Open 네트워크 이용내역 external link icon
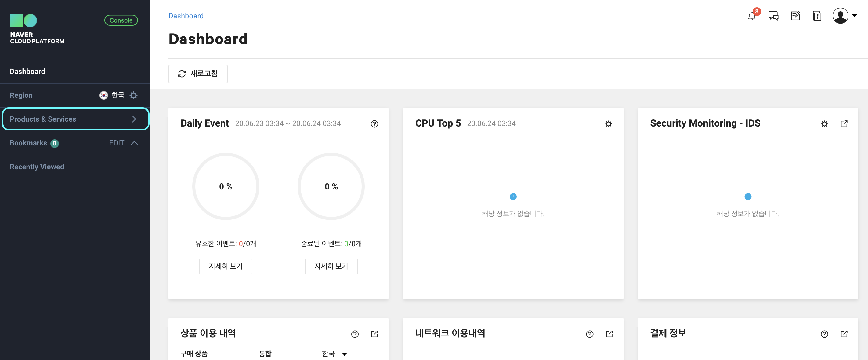This screenshot has height=360, width=868. pyautogui.click(x=609, y=334)
